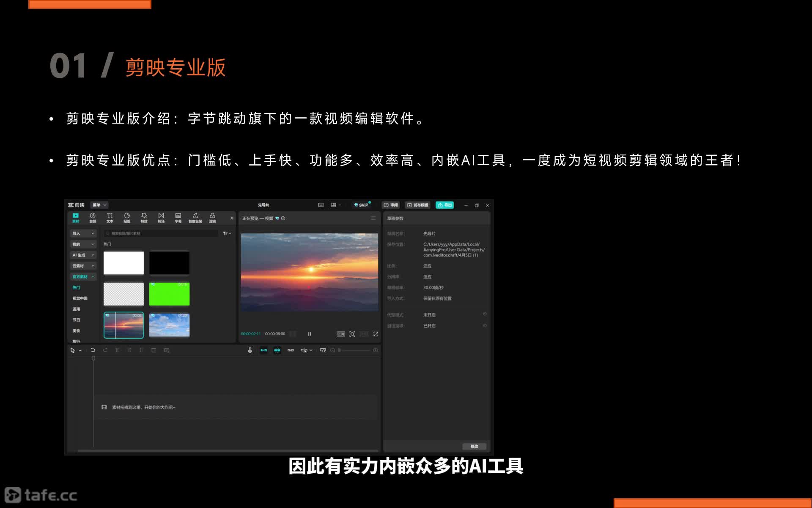Select the 视觉中国 category

[80, 298]
